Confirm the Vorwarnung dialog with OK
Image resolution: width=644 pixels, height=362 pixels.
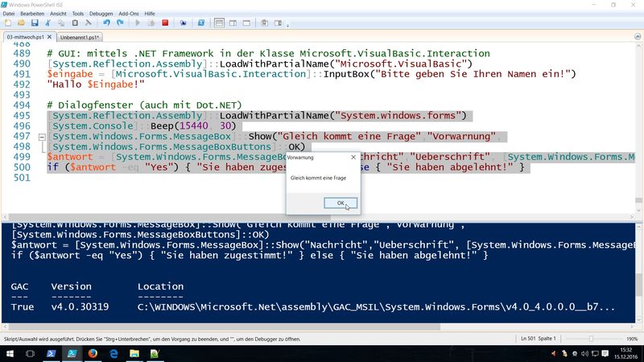pyautogui.click(x=341, y=204)
